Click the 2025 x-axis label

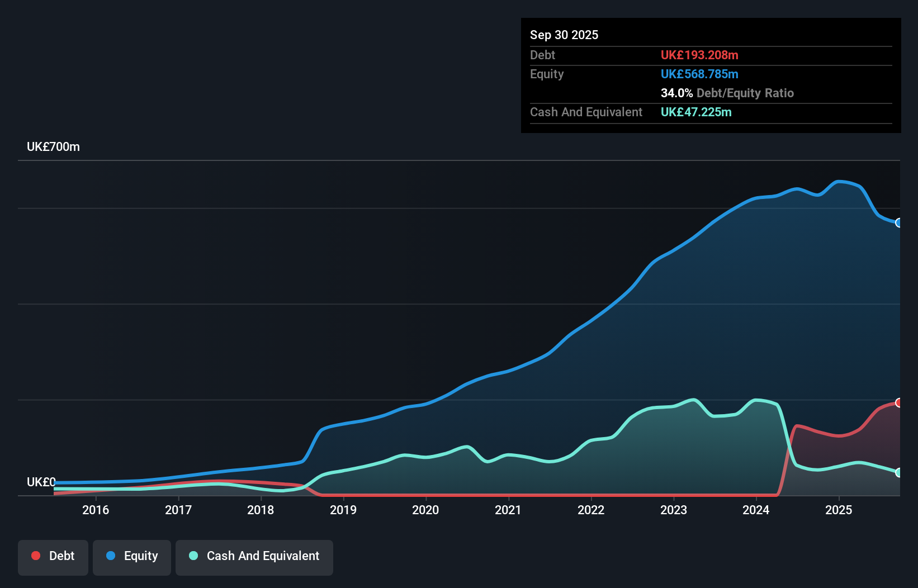tap(839, 510)
